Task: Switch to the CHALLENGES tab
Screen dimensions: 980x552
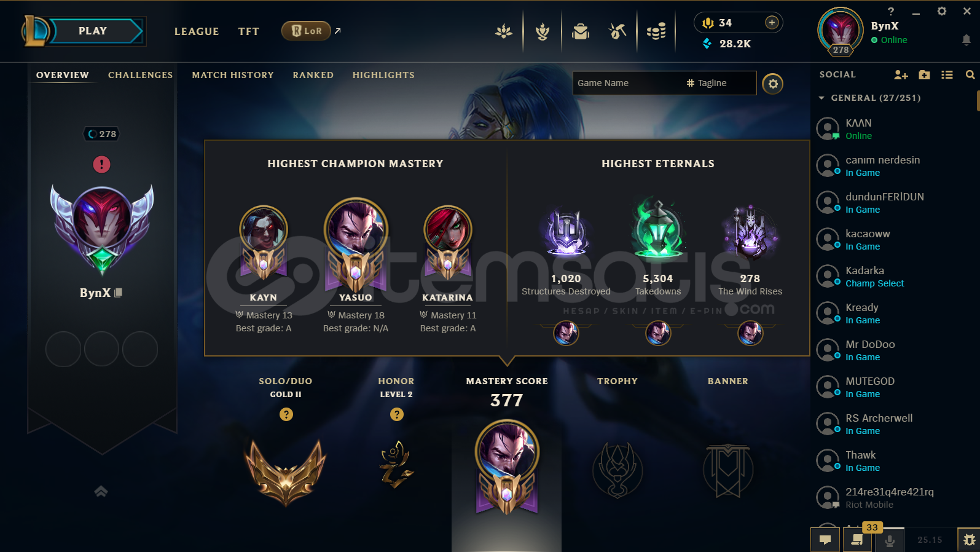Action: [141, 75]
